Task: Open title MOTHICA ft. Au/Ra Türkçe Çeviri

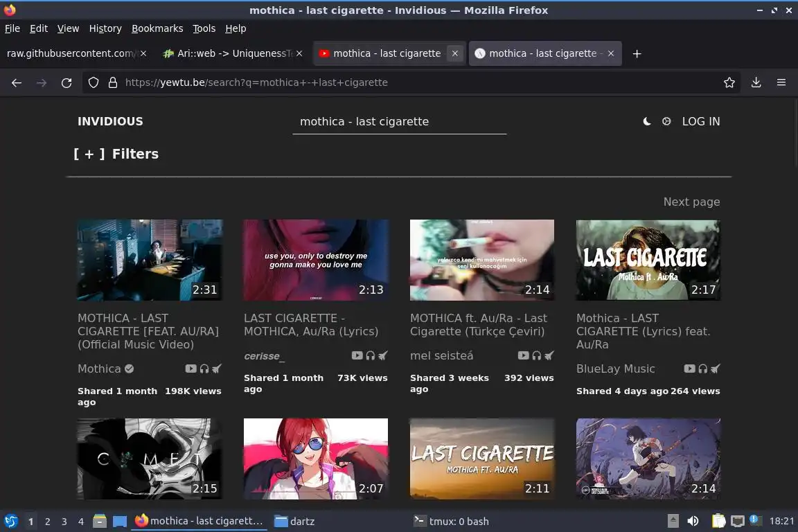Action: click(x=479, y=325)
